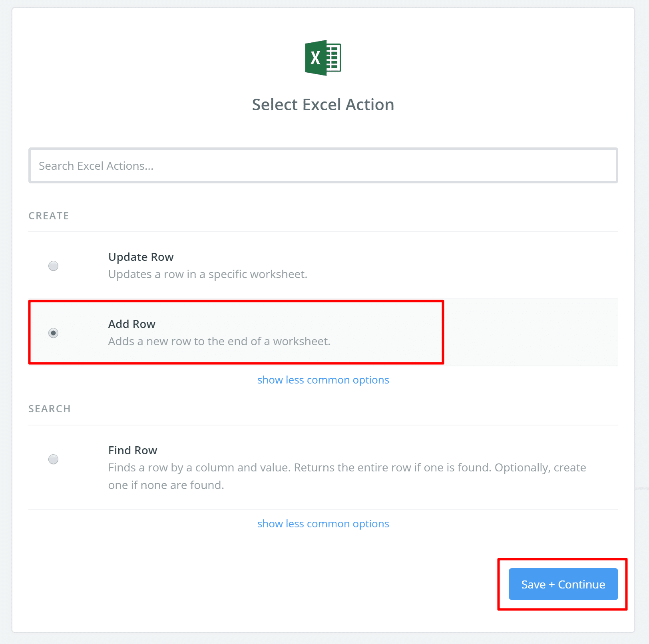649x644 pixels.
Task: Focus the Search Excel Actions field
Action: (x=323, y=166)
